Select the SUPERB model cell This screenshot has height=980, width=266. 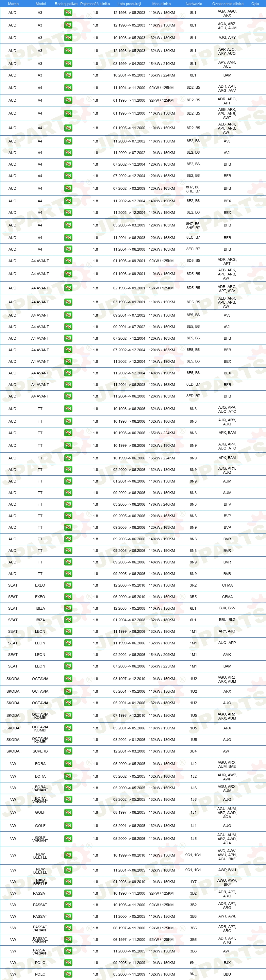pos(40,751)
